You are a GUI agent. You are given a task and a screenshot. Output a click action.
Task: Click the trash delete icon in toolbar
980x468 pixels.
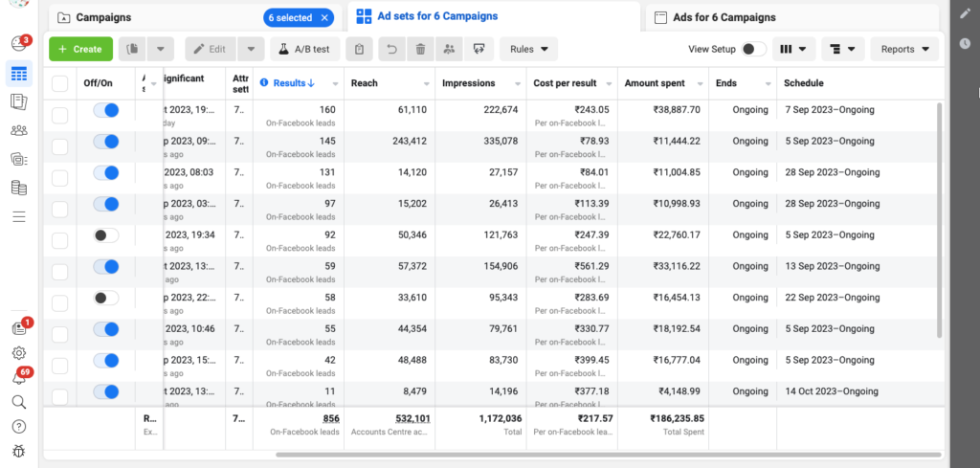[x=420, y=49]
